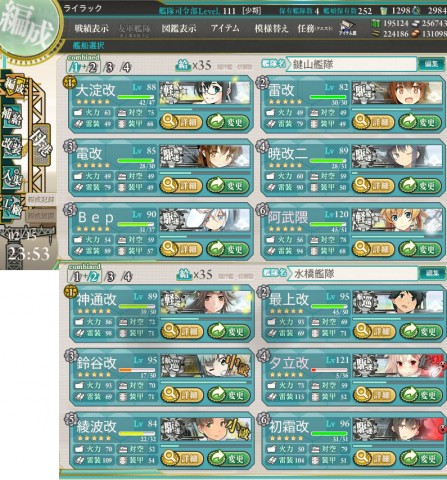Image resolution: width=447 pixels, height=480 pixels.
Task: Click the 編成 organize sidebar icon
Action: coord(14,87)
